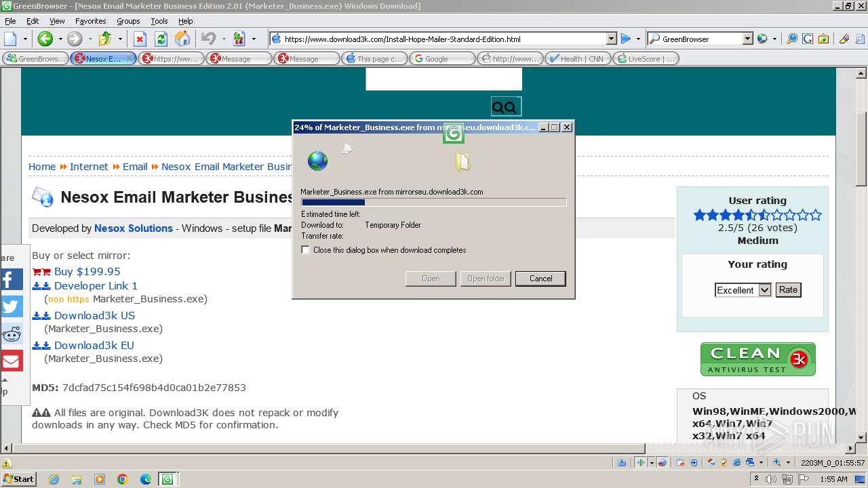The image size is (868, 488).
Task: Open the Excellent rating dropdown
Action: (x=764, y=290)
